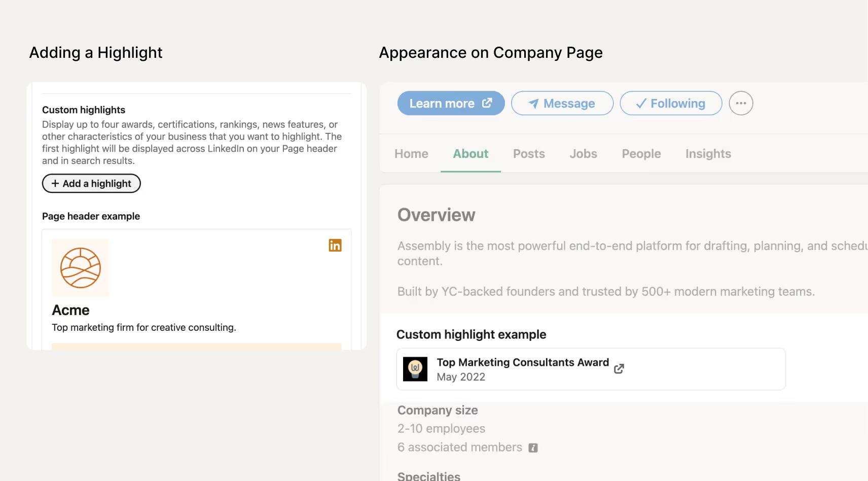Click the external link icon beside award title
Viewport: 868px width, 481px height.
(x=619, y=369)
